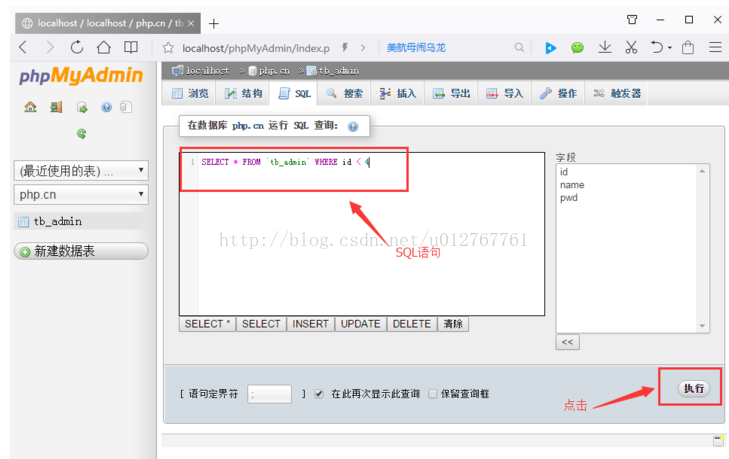Viewport: 729px width, 459px height.
Task: Open the shopping bag extension icon
Action: pyautogui.click(x=688, y=47)
